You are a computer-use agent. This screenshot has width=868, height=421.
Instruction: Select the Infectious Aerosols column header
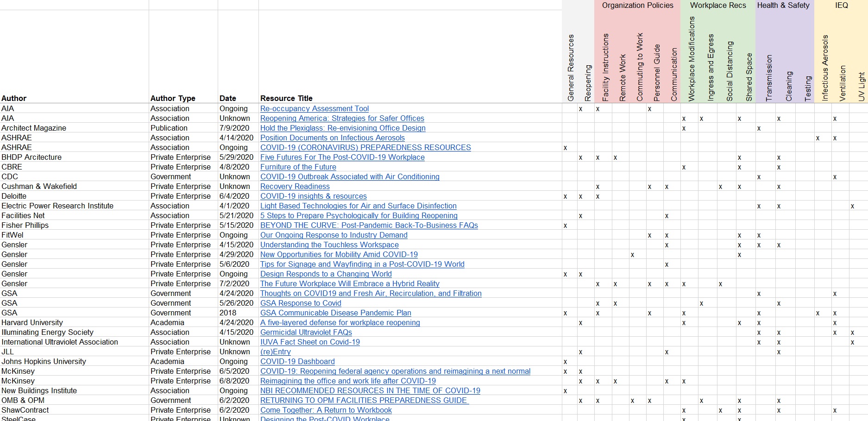(825, 68)
